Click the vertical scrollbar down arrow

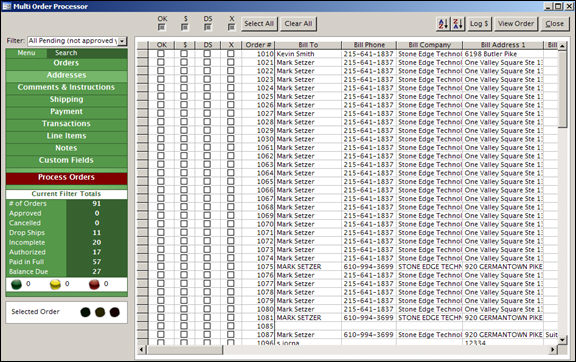pyautogui.click(x=562, y=340)
